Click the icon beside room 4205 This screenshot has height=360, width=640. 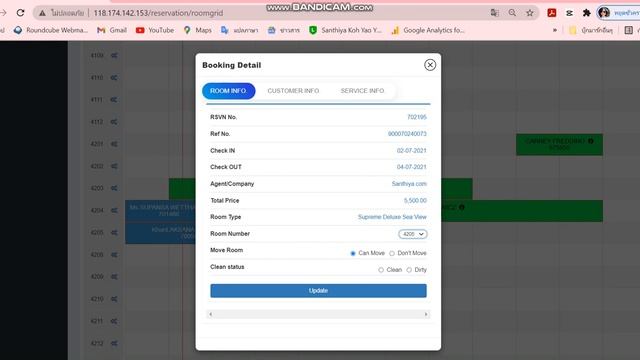click(114, 233)
